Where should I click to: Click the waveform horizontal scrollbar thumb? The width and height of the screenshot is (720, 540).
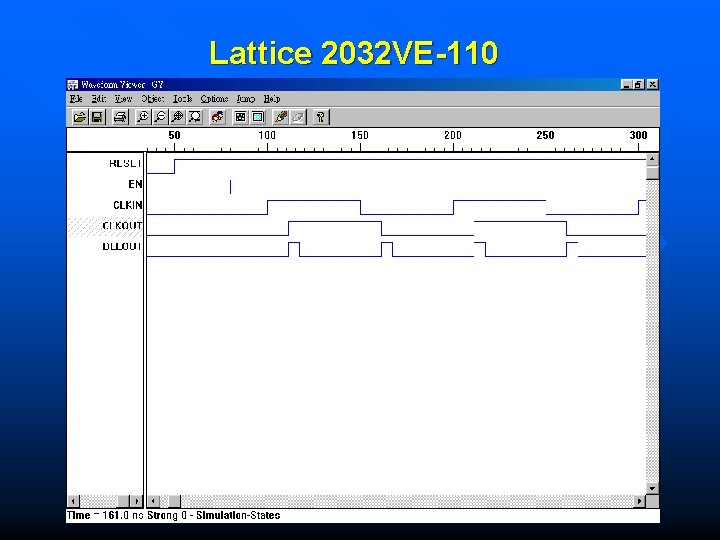pos(174,501)
